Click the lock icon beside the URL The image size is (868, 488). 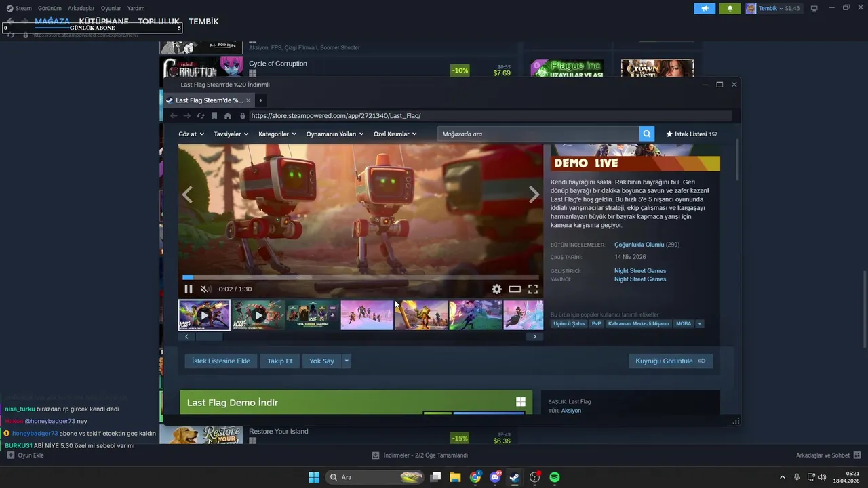(x=243, y=116)
